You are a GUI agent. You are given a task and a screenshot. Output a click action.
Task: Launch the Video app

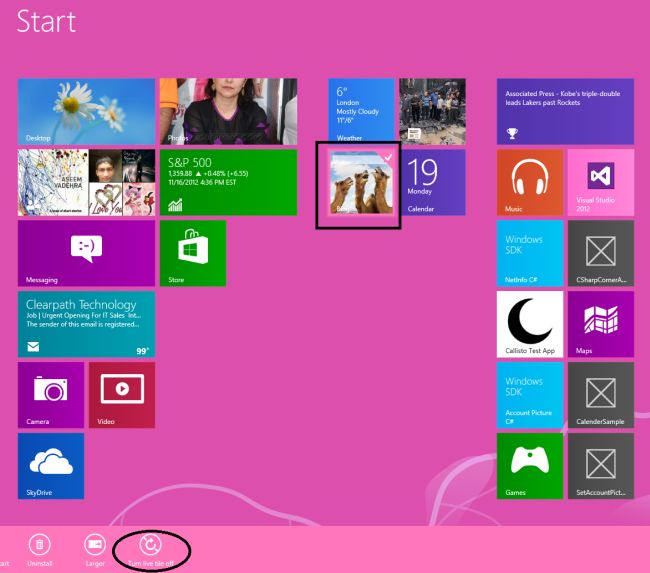pyautogui.click(x=122, y=395)
